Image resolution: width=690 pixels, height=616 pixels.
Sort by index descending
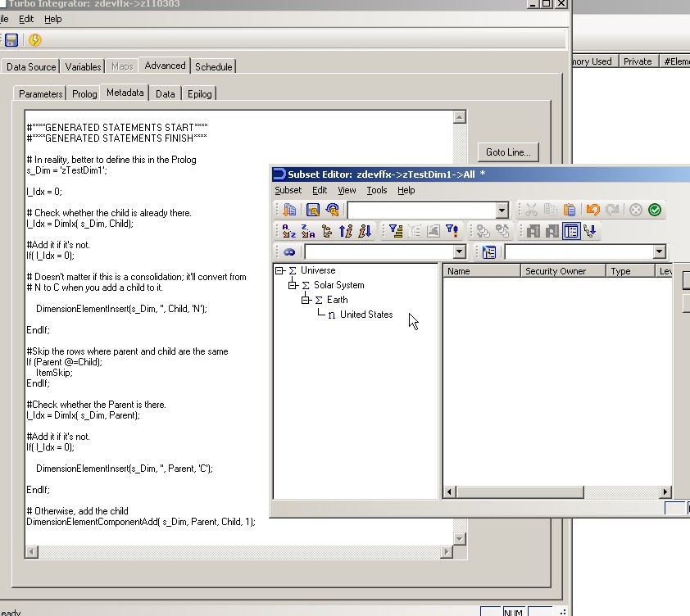click(x=365, y=231)
